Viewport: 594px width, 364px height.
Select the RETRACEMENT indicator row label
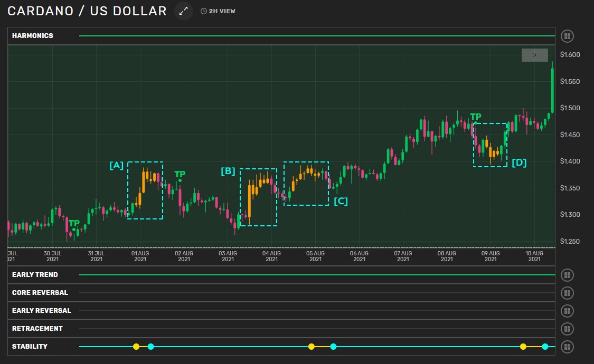tap(37, 329)
